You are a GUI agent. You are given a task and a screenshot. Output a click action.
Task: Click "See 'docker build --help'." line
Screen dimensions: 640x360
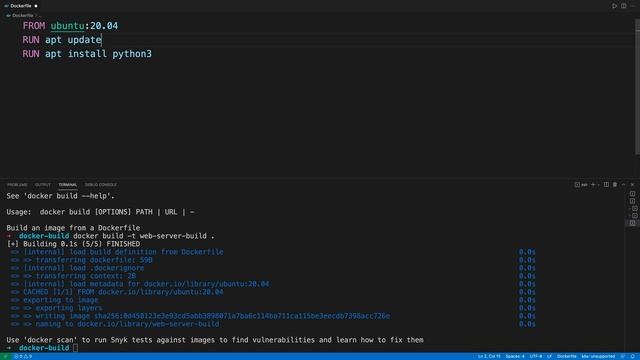[x=61, y=196]
